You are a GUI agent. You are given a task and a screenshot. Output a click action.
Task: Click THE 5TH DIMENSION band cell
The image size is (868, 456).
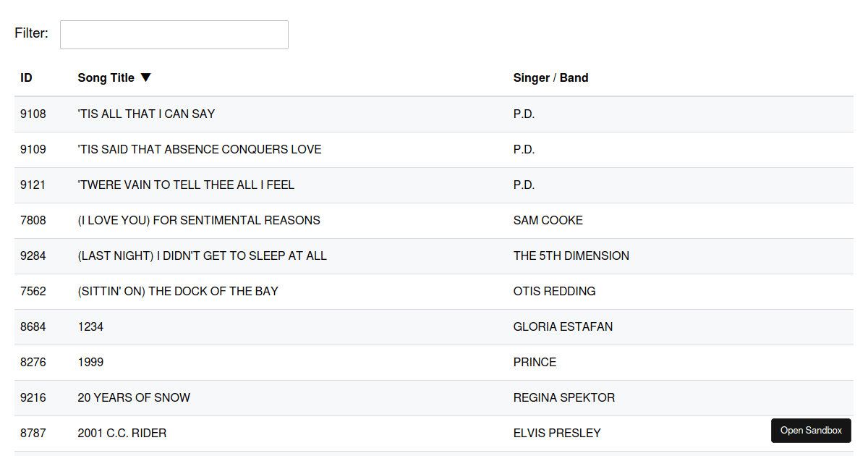571,256
